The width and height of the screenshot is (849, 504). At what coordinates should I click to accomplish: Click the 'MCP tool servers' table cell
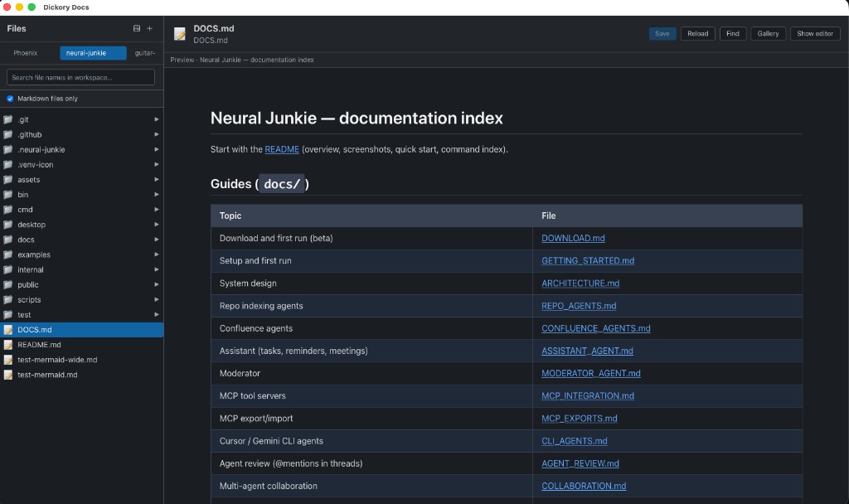[371, 396]
